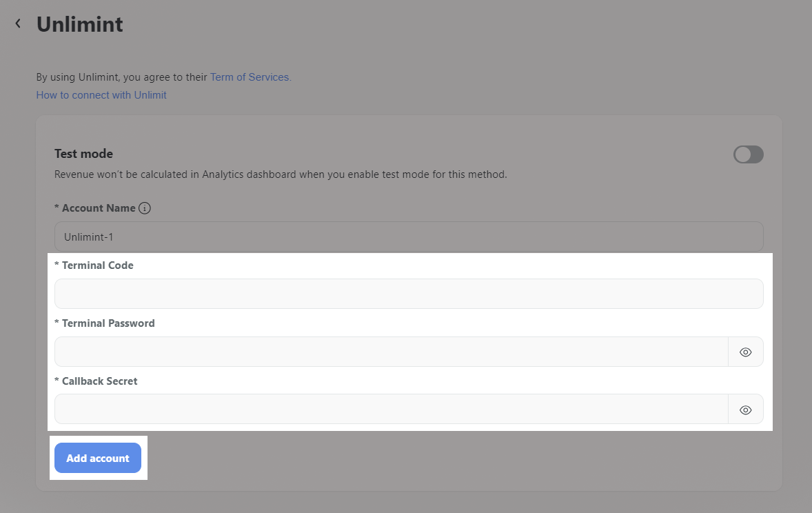Viewport: 812px width, 513px height.
Task: Click into the Terminal Password field
Action: 392,352
